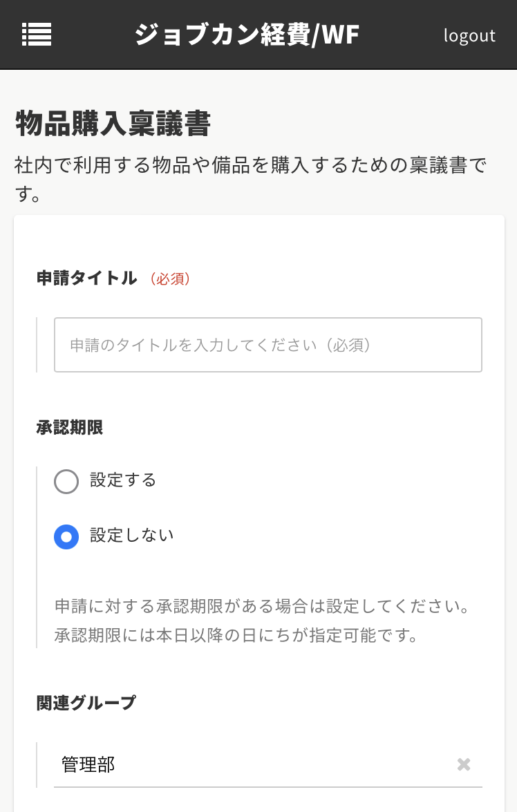This screenshot has width=517, height=812.
Task: Click the 申請タイトル field label
Action: (86, 278)
